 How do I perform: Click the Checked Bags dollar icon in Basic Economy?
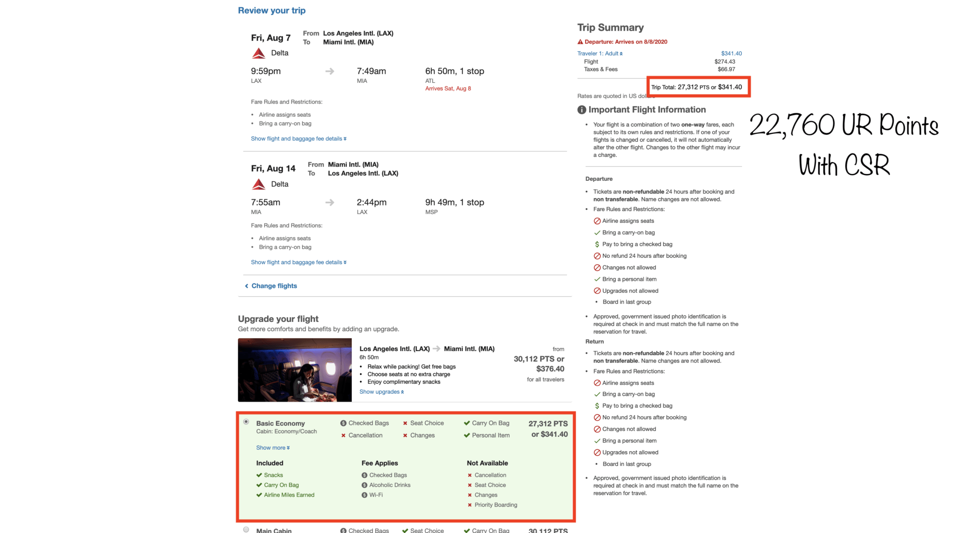343,423
